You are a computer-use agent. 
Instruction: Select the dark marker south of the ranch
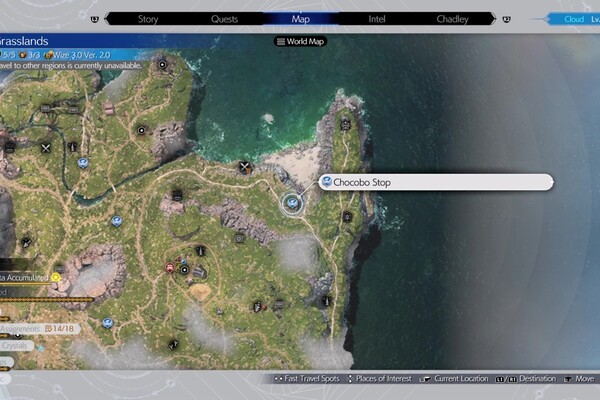(174, 344)
